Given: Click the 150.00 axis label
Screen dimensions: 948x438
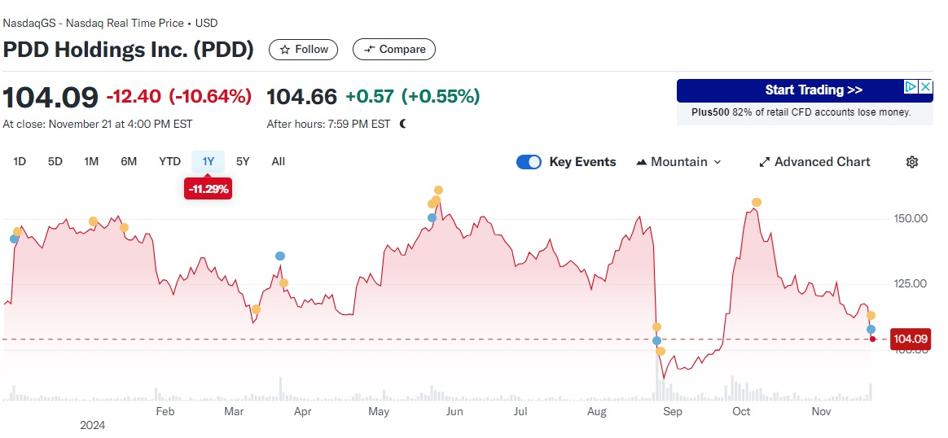Looking at the screenshot, I should [910, 218].
